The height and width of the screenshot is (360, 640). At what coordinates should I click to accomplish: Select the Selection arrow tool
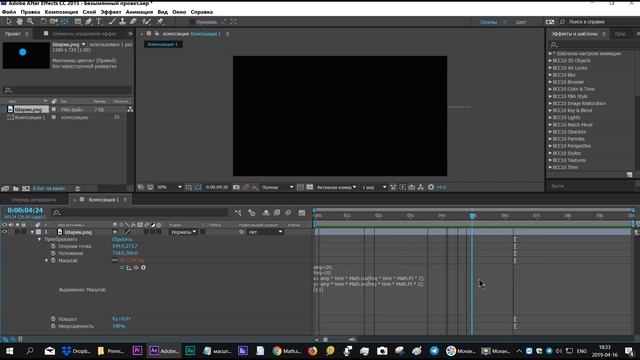(x=9, y=21)
